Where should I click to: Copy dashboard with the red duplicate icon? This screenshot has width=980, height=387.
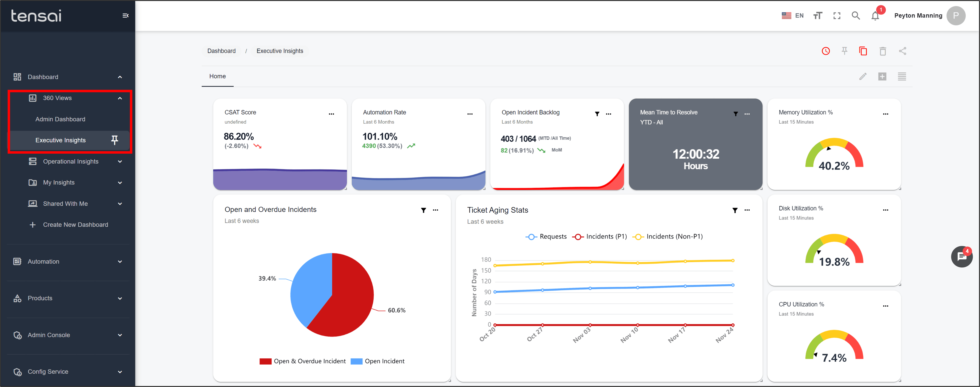[x=863, y=51]
